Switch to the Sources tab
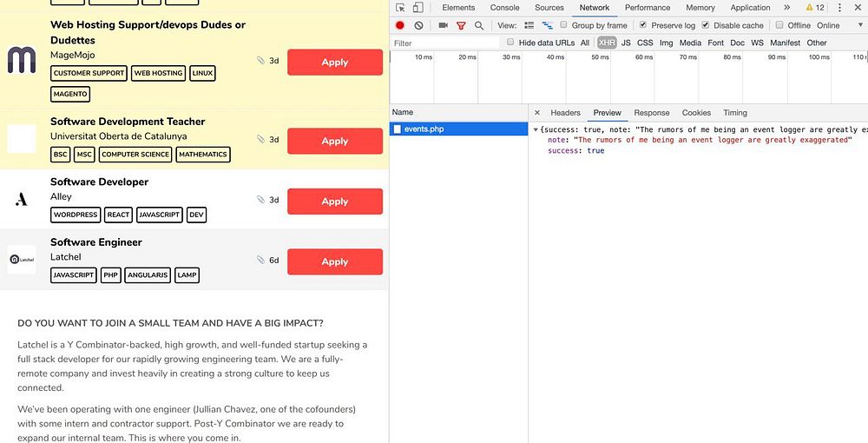This screenshot has height=443, width=868. pyautogui.click(x=549, y=8)
